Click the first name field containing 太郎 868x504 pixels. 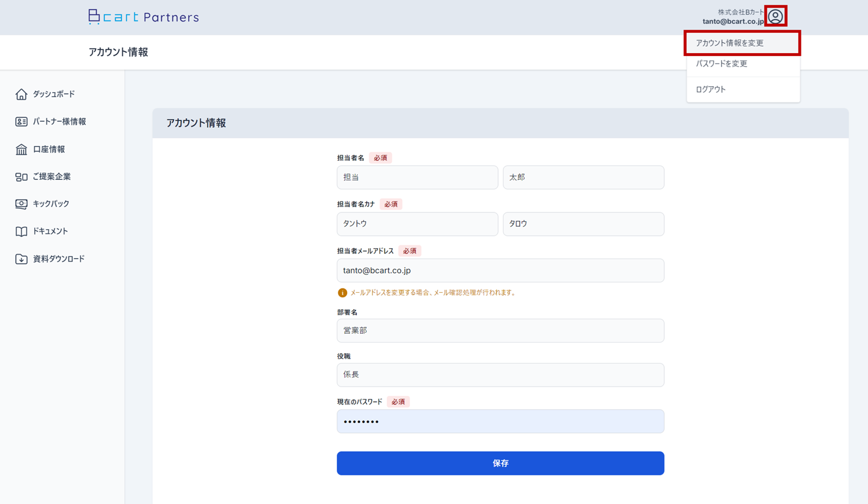[583, 177]
